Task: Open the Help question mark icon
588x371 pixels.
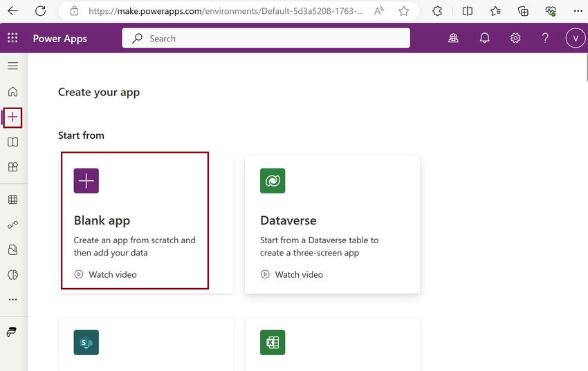Action: (x=545, y=38)
